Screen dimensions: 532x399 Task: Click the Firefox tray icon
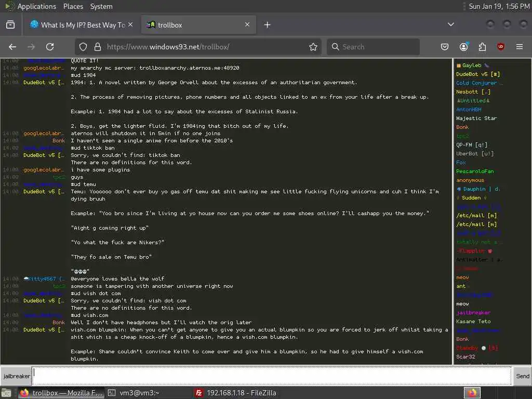coord(472,393)
